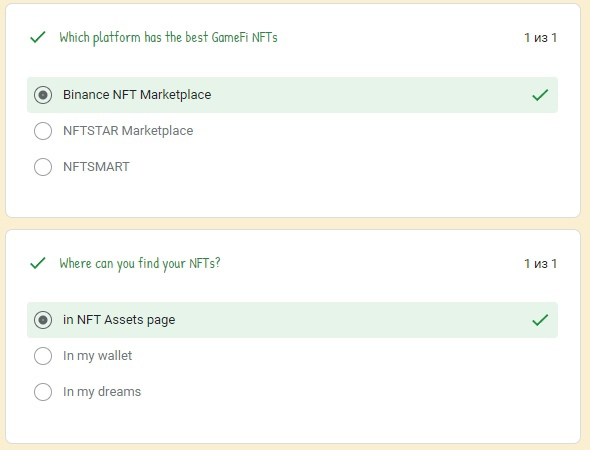Pick the NFTSMART radio option

(x=43, y=167)
